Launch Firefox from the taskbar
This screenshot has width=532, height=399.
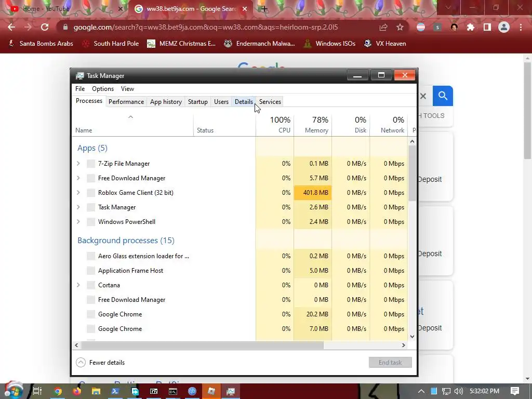(x=77, y=391)
